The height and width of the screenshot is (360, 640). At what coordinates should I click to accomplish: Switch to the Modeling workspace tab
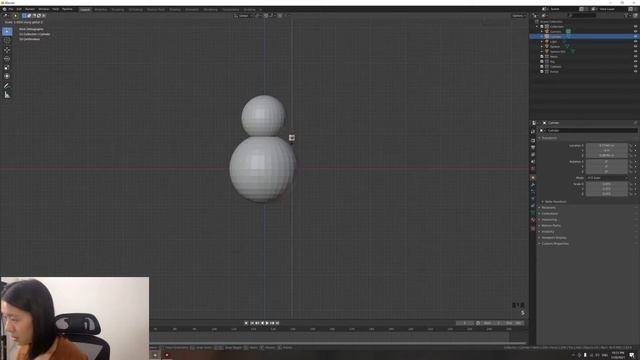[x=100, y=9]
